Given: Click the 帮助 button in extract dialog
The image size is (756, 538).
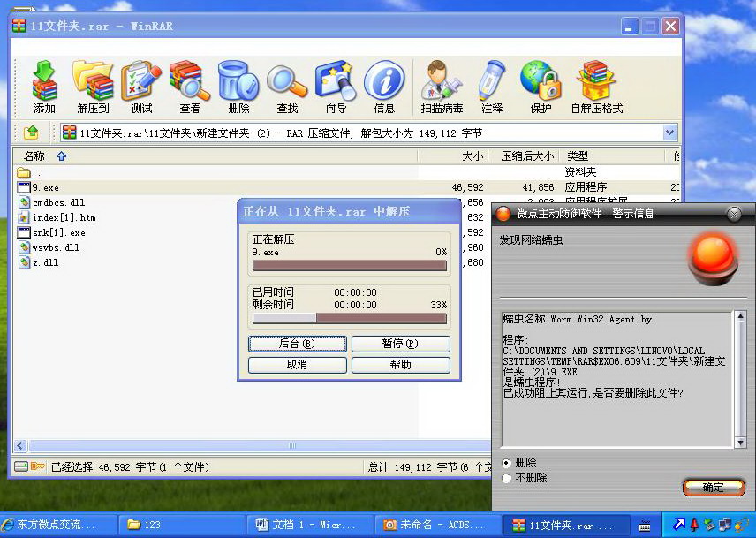Looking at the screenshot, I should pos(401,365).
